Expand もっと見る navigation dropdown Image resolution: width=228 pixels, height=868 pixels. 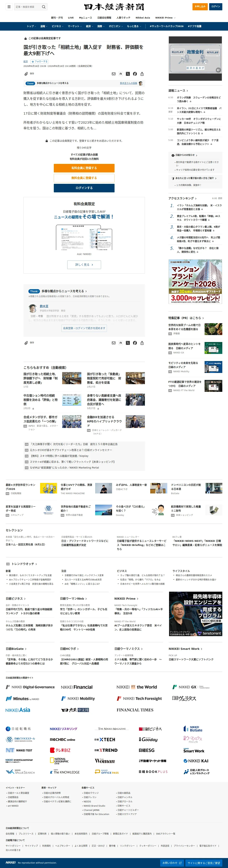coord(134,26)
